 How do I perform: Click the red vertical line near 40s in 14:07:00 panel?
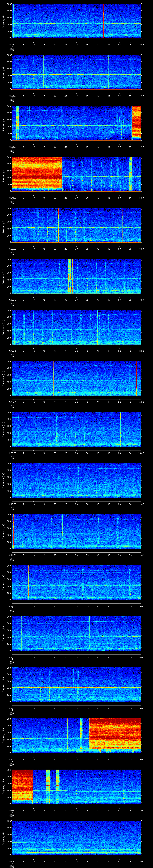click(97, 327)
